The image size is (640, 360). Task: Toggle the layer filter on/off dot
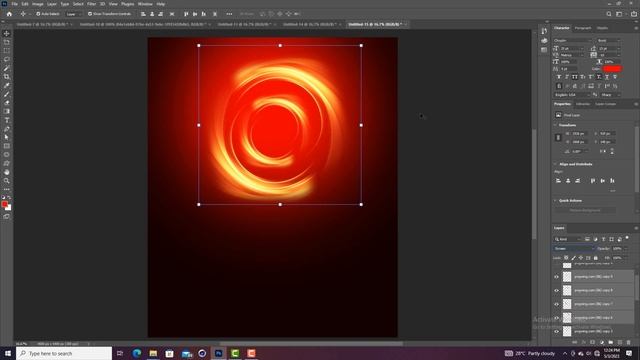(x=627, y=238)
